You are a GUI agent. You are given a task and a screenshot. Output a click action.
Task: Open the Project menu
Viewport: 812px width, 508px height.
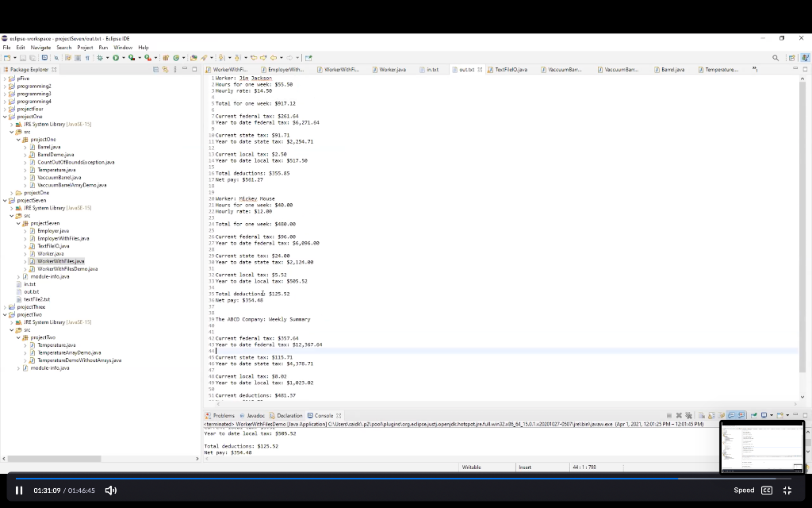tap(85, 48)
